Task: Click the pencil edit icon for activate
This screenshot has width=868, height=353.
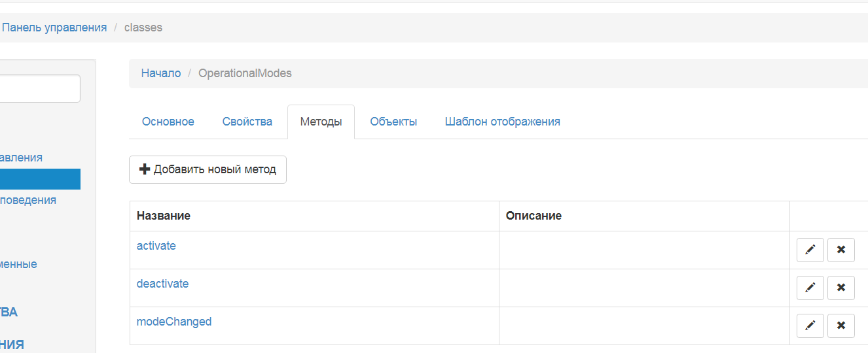Action: (x=810, y=250)
